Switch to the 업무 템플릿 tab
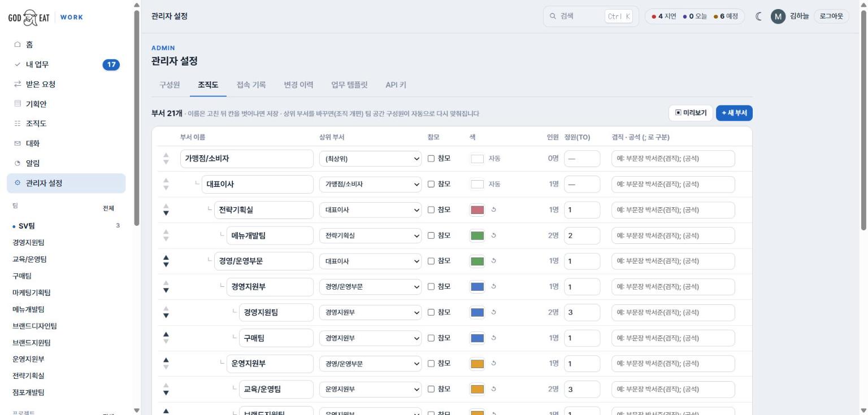Screen dimensions: 868x415 click(x=349, y=85)
